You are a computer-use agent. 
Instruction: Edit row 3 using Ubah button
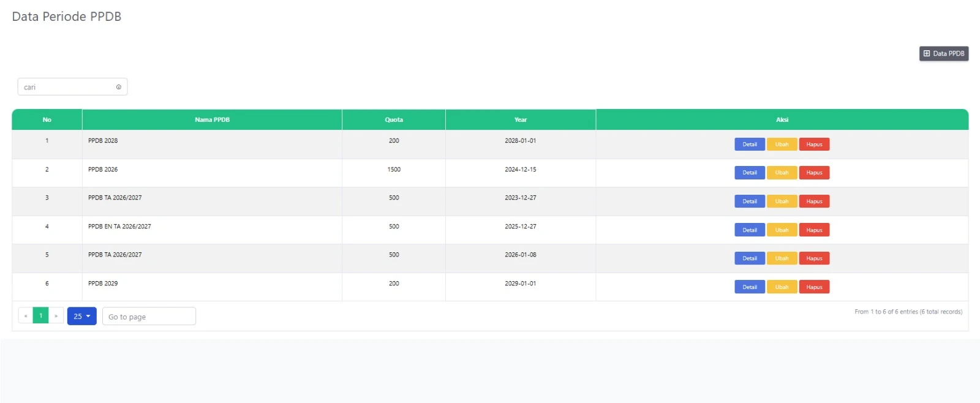[782, 201]
